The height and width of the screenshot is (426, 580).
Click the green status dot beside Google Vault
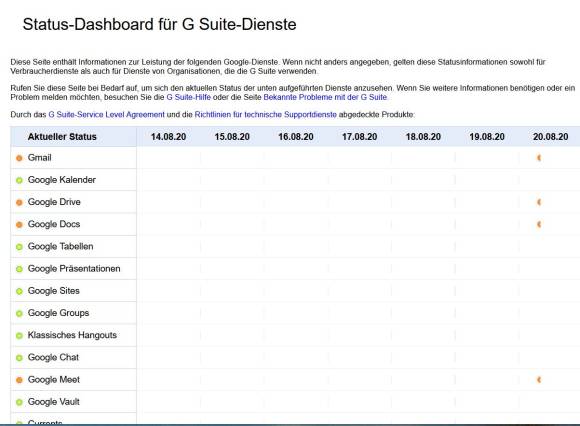[x=19, y=402]
